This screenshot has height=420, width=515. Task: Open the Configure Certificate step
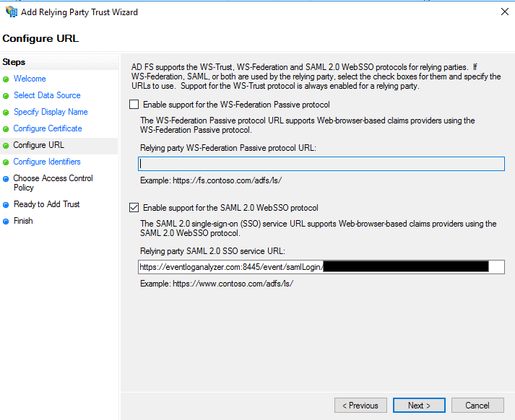(48, 128)
